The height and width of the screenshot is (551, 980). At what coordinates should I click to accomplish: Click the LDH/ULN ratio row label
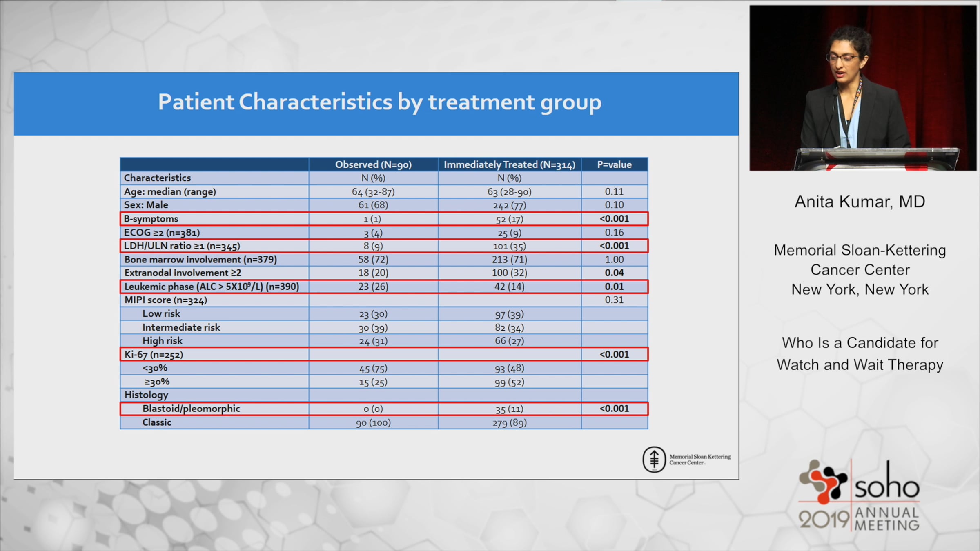point(182,246)
